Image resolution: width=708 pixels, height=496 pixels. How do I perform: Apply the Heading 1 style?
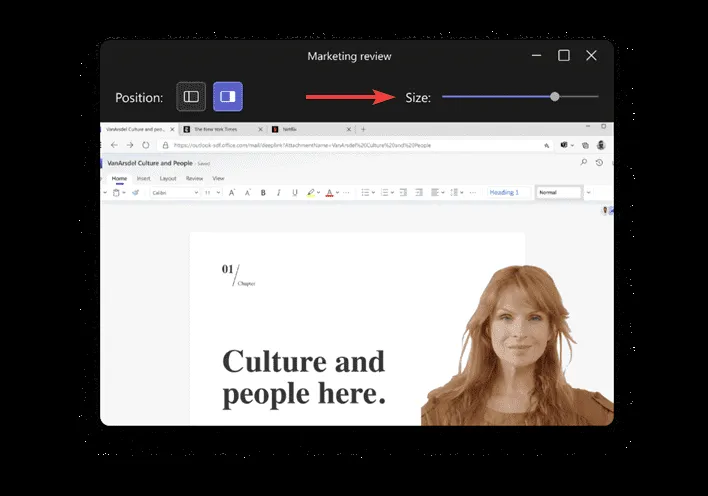[504, 192]
